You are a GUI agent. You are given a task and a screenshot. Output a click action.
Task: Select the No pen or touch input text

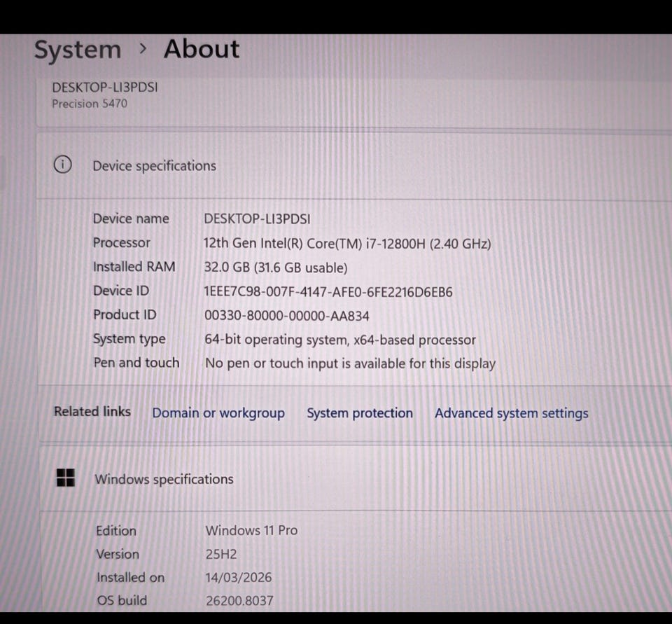tap(351, 364)
